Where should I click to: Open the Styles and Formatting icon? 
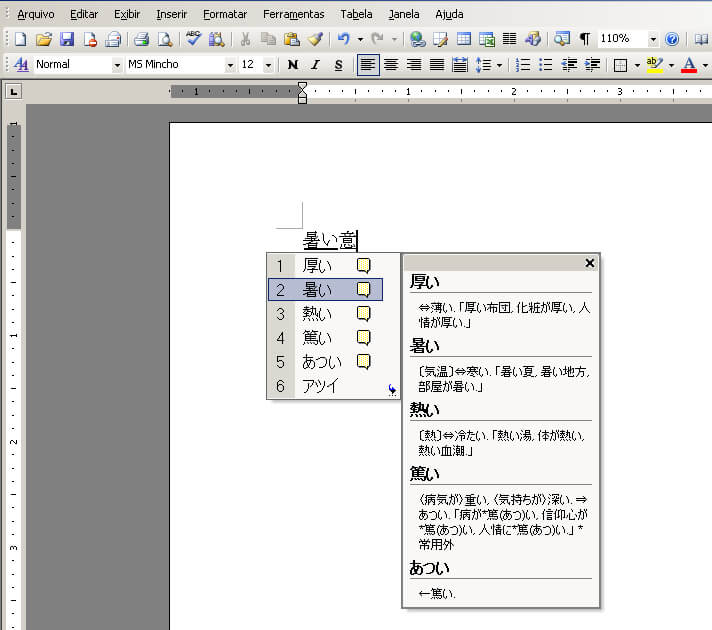[21, 64]
